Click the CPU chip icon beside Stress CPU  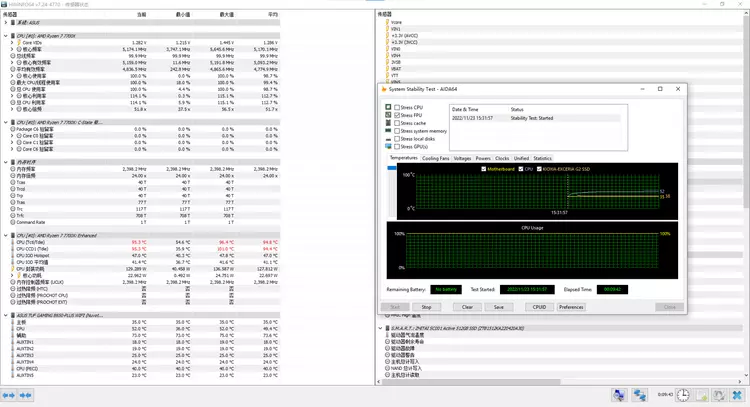tap(388, 107)
